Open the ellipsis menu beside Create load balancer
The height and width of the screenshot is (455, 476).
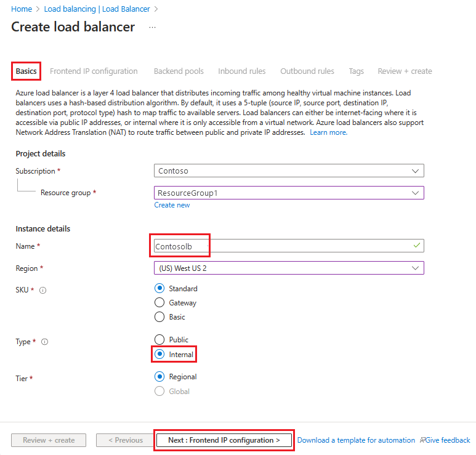click(x=152, y=28)
